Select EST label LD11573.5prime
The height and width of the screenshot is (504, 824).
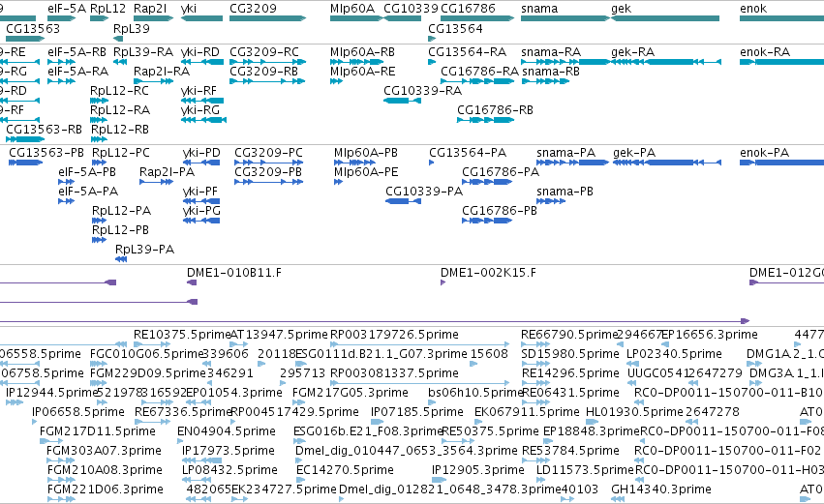point(585,470)
